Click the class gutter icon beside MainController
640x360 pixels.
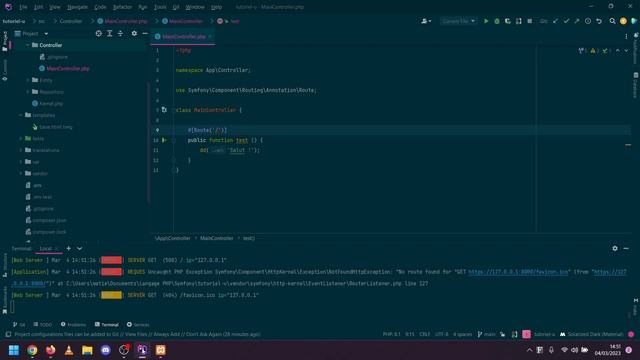[x=164, y=110]
